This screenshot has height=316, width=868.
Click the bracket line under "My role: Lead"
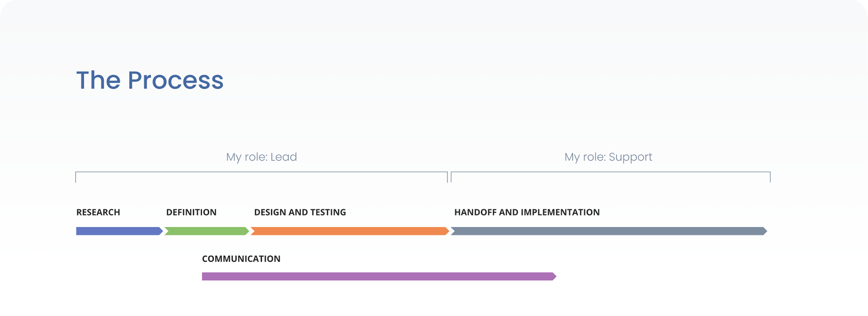pos(261,172)
